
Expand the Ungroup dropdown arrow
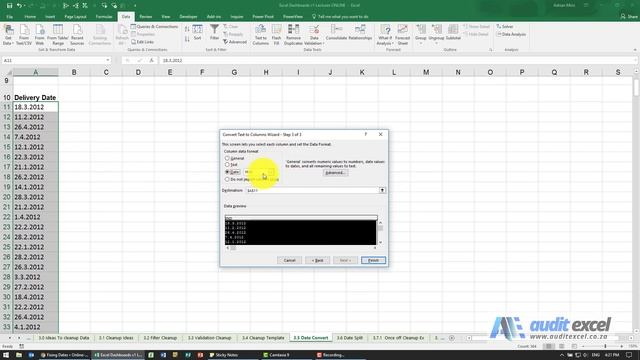tap(436, 43)
